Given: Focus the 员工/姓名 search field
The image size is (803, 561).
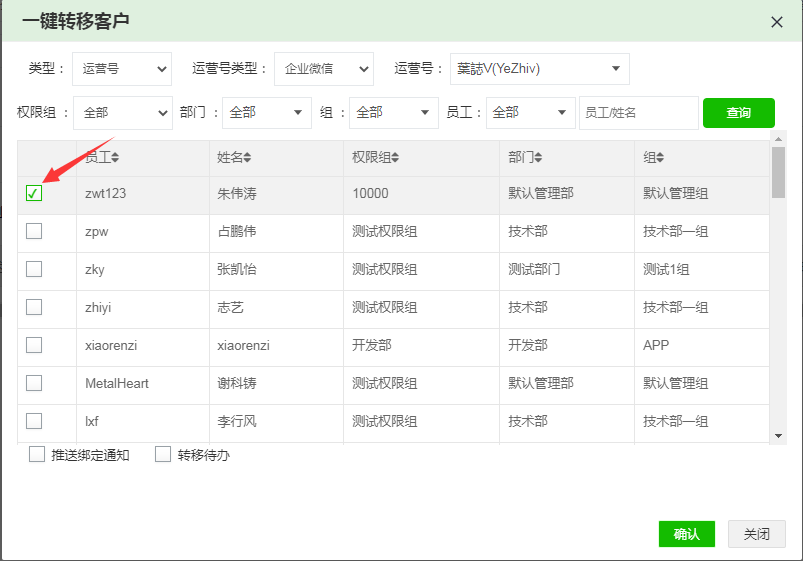Looking at the screenshot, I should tap(638, 113).
